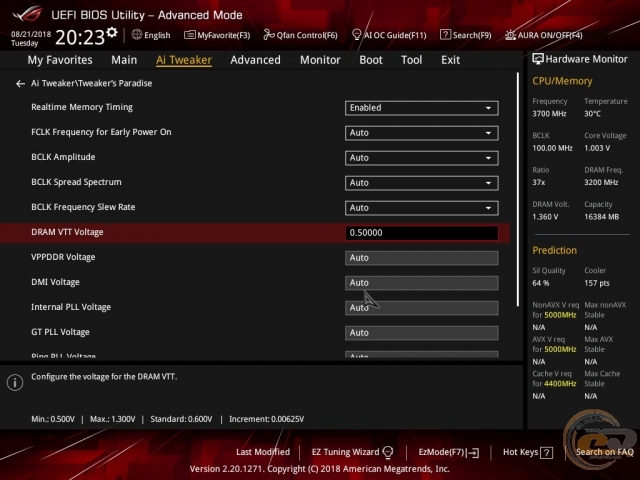Open the Hot Keys list
Image resolution: width=640 pixels, height=480 pixels.
tap(528, 452)
